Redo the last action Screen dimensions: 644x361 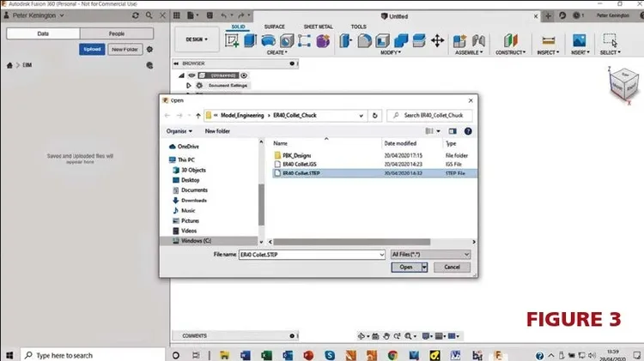tap(241, 15)
